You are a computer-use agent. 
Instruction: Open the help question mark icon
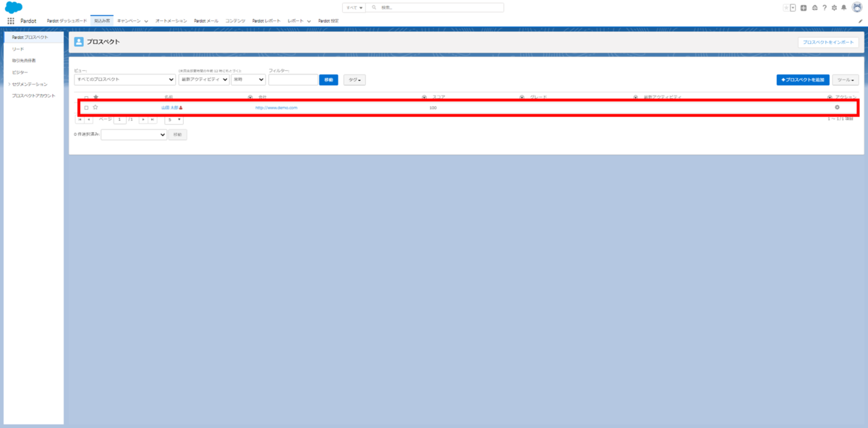[x=825, y=7]
